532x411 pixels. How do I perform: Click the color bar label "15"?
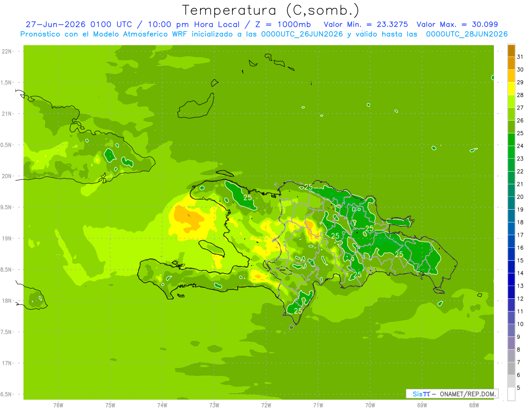[x=520, y=260]
